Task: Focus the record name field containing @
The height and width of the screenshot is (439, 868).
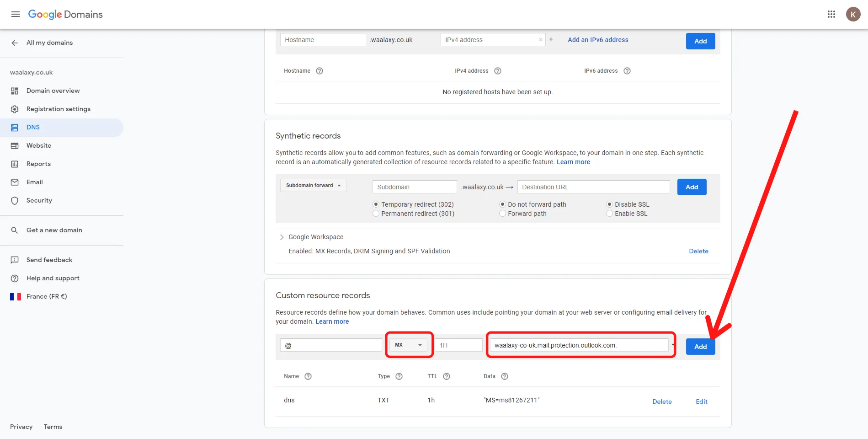Action: (331, 345)
